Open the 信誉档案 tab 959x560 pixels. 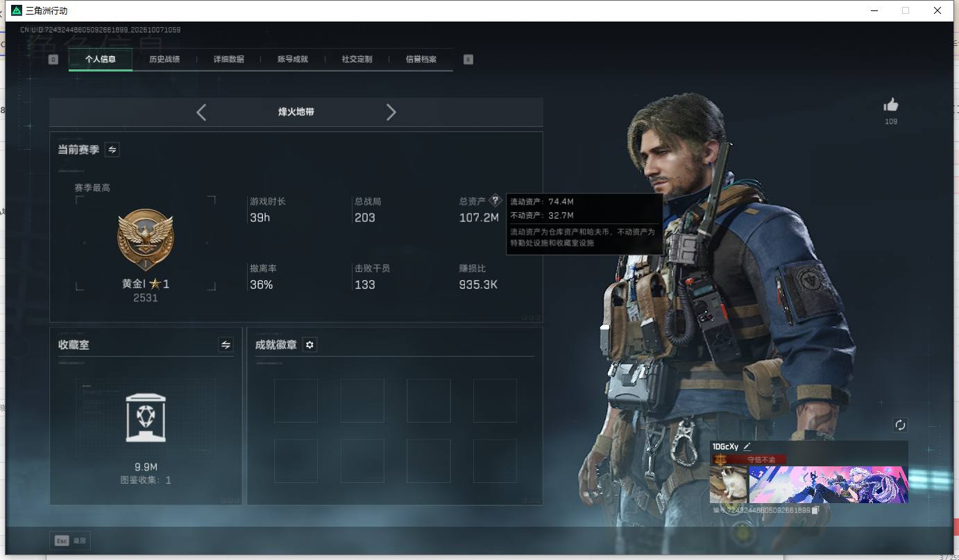(421, 60)
